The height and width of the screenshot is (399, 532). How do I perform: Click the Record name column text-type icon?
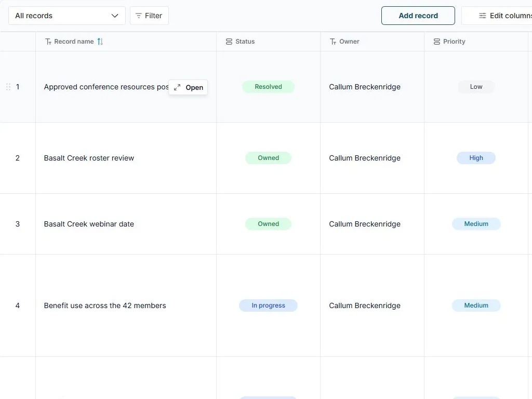(x=48, y=42)
